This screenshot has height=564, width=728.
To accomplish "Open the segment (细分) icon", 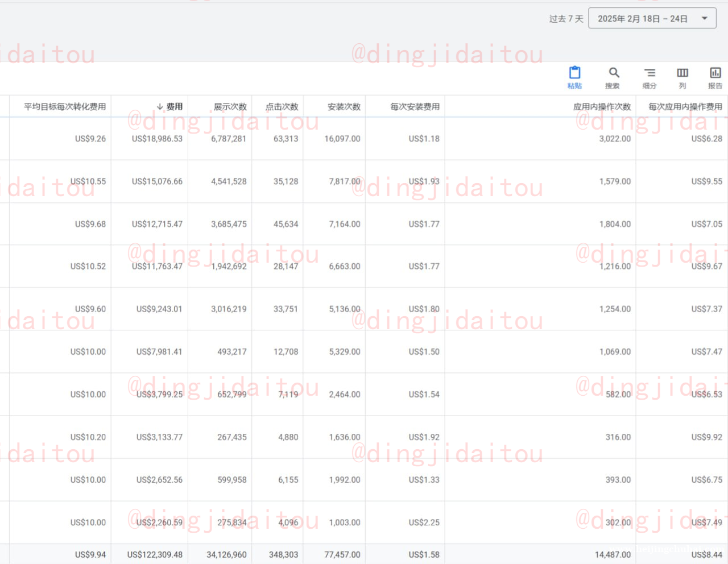I will point(650,73).
